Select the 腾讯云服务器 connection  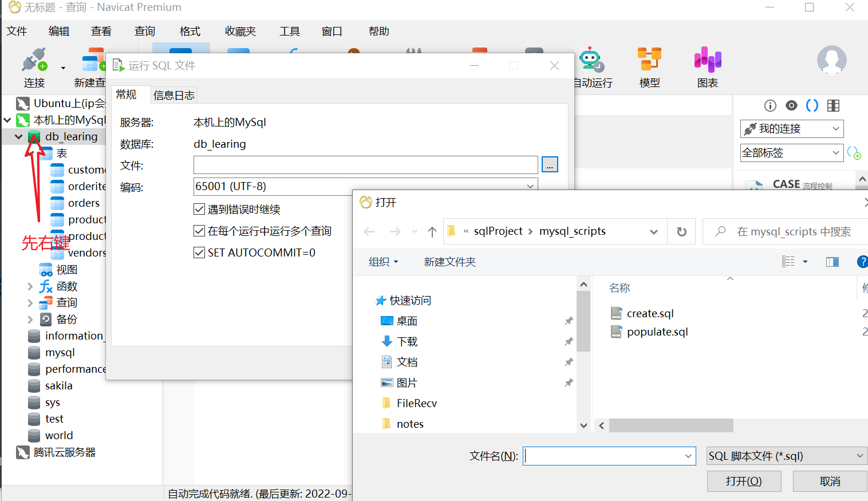(x=64, y=452)
